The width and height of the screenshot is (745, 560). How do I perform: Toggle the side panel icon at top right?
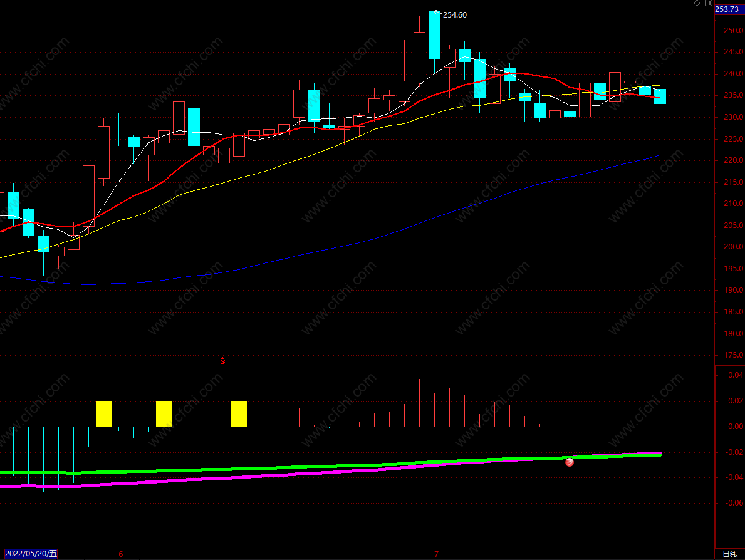point(709,3)
